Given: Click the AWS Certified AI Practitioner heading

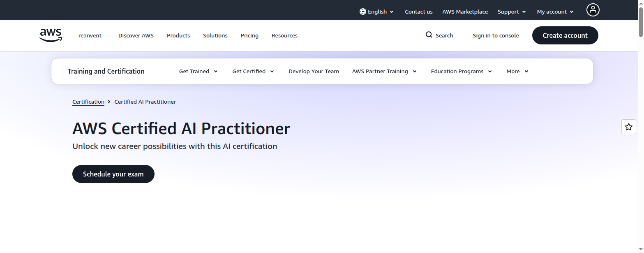Looking at the screenshot, I should [x=181, y=128].
